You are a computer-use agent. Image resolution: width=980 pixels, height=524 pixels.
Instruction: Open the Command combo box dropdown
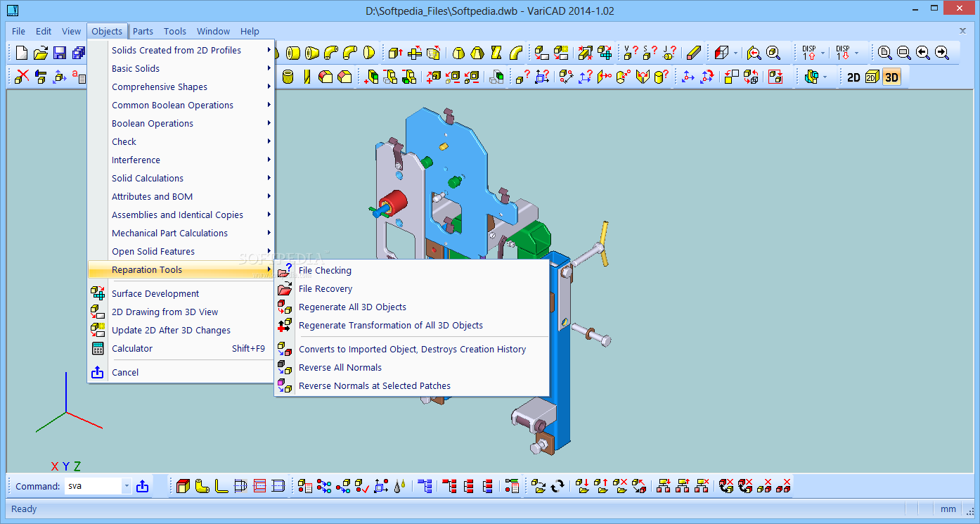[127, 486]
